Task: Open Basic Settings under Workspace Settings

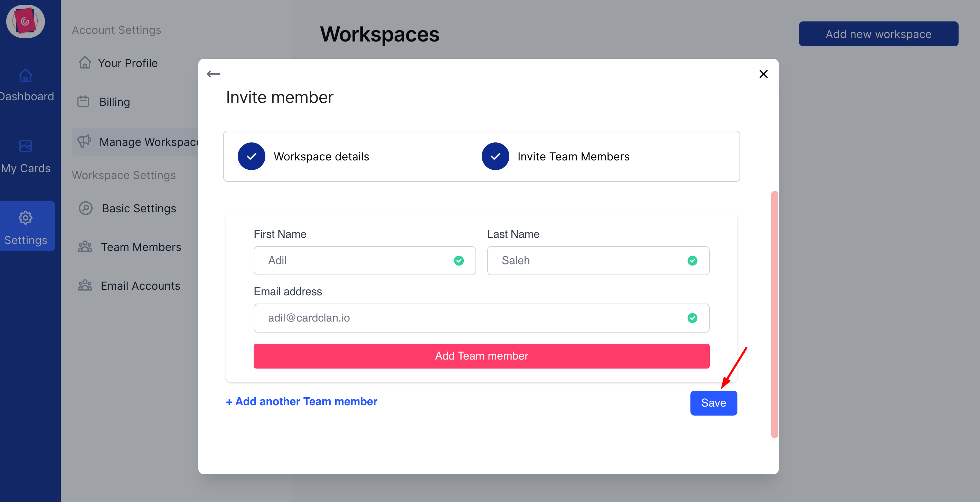Action: pyautogui.click(x=139, y=208)
